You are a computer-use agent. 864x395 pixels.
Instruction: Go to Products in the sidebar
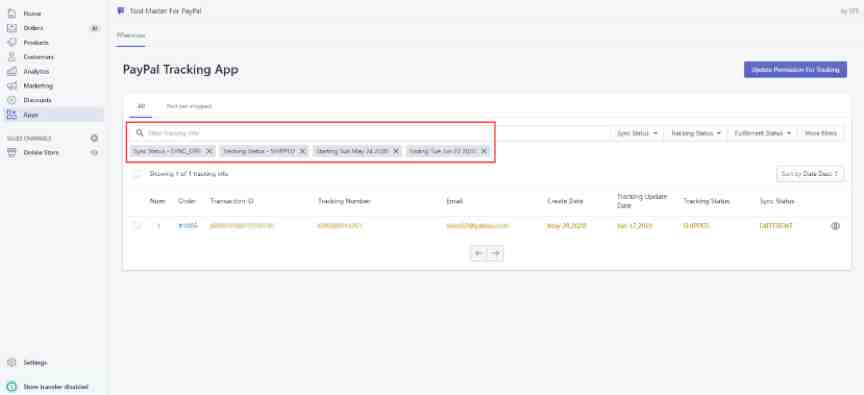pos(36,42)
